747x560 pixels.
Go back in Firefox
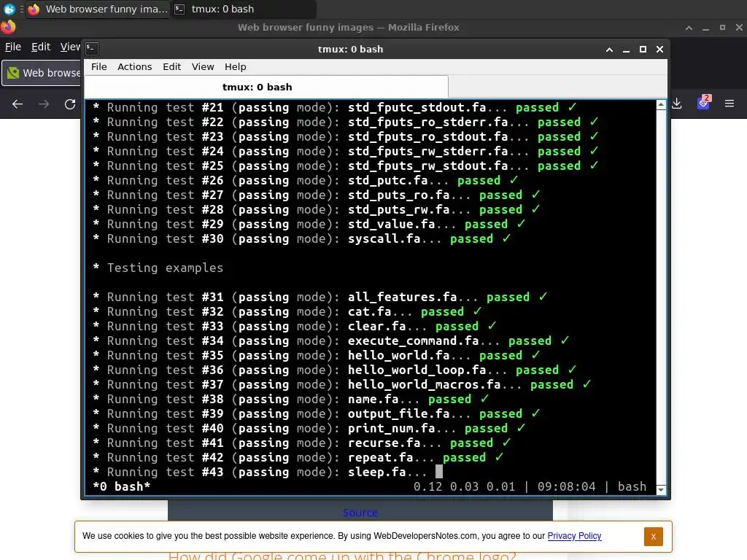point(18,104)
